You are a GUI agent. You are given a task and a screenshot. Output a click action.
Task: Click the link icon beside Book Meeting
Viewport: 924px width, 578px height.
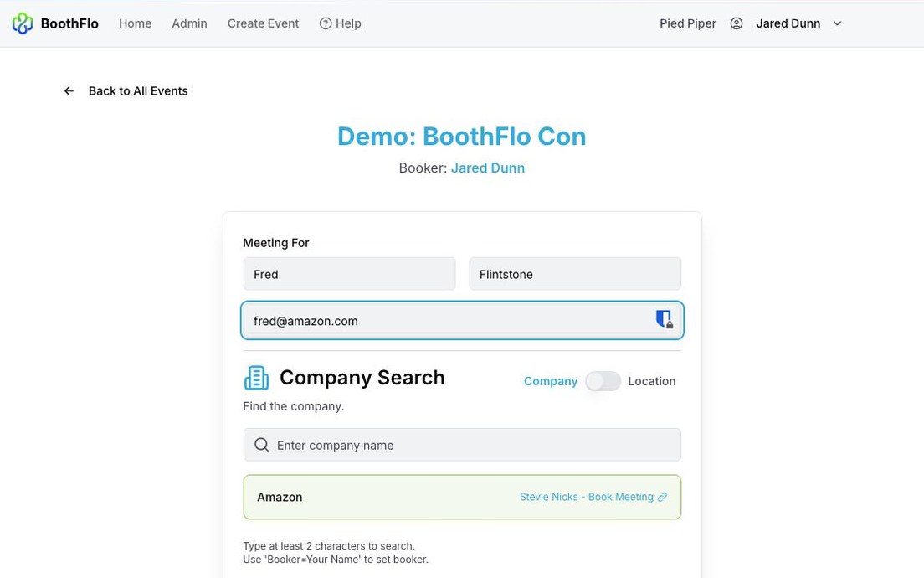tap(662, 498)
